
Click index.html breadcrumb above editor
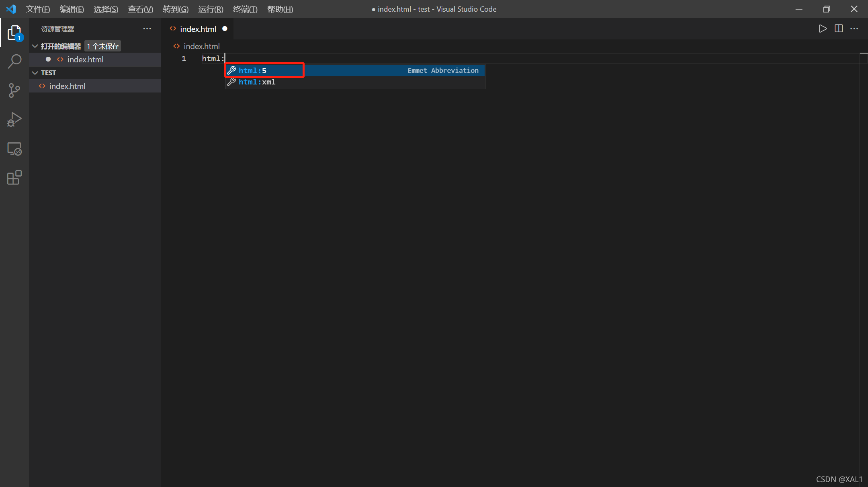[x=201, y=46]
